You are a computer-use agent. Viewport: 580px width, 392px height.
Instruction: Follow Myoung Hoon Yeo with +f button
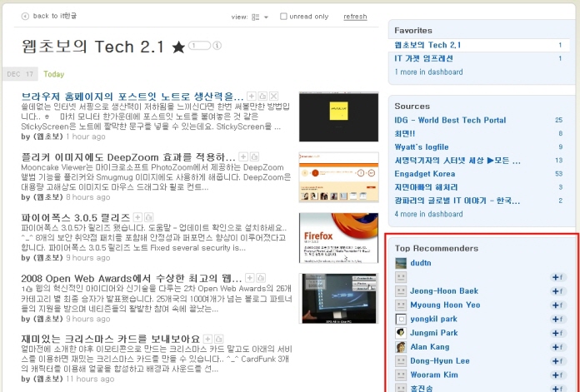point(557,305)
